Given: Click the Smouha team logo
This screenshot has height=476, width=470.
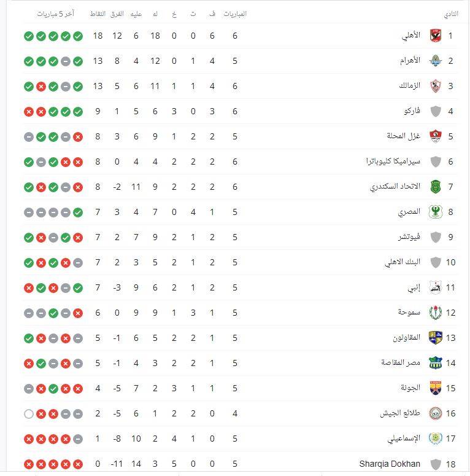Looking at the screenshot, I should click(435, 313).
